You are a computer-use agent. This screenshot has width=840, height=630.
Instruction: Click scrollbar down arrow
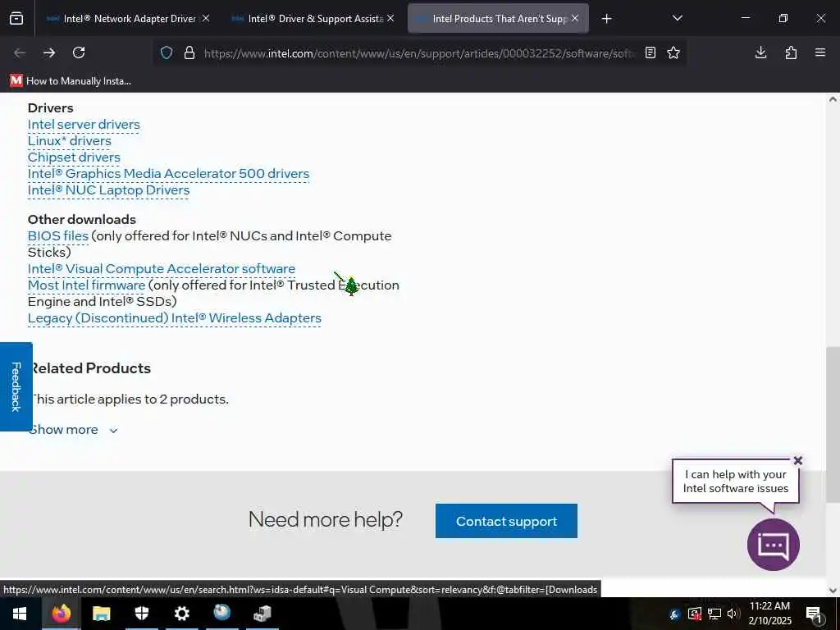tap(833, 591)
